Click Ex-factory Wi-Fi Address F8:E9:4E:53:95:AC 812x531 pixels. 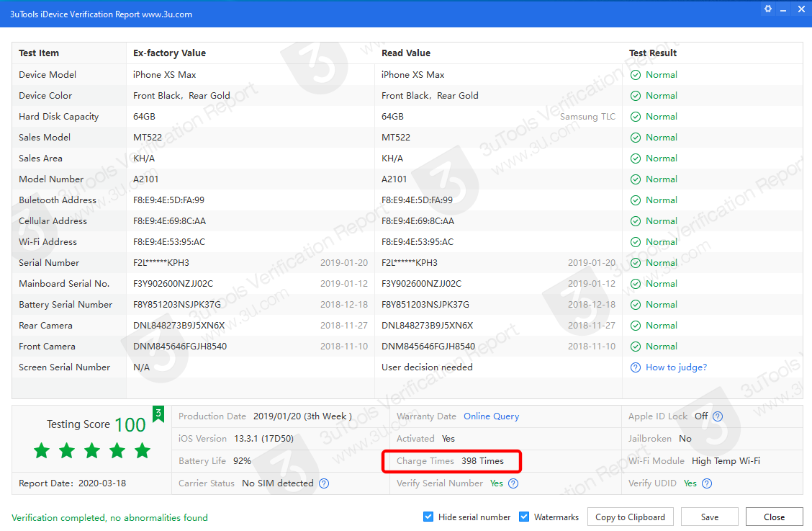[169, 241]
